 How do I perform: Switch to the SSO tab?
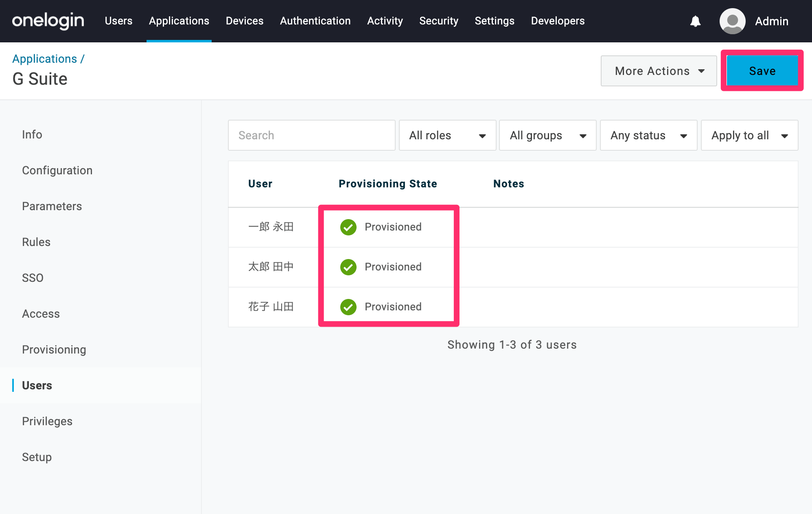[33, 278]
